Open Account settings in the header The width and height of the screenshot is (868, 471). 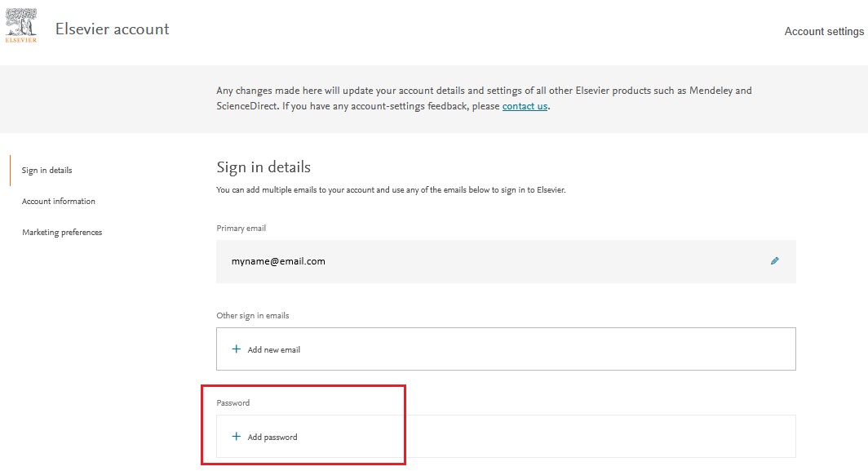[x=824, y=32]
